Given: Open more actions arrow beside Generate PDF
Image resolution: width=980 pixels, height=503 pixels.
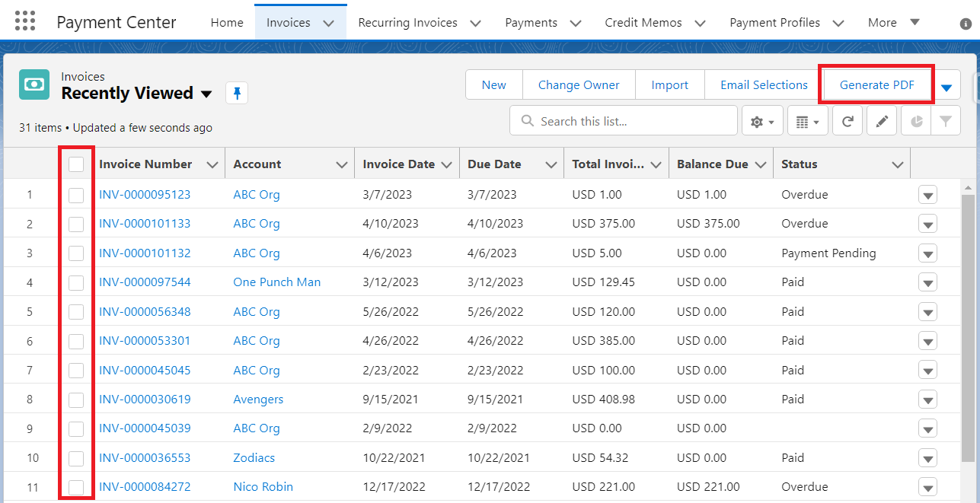Looking at the screenshot, I should (x=946, y=86).
